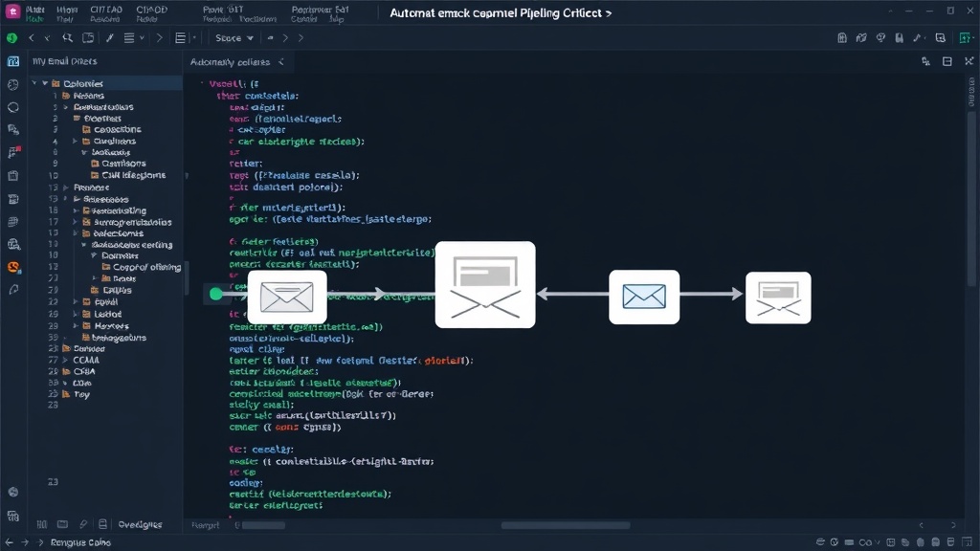
Task: Click the brush icon in bottom panel toolbar
Action: [83, 524]
